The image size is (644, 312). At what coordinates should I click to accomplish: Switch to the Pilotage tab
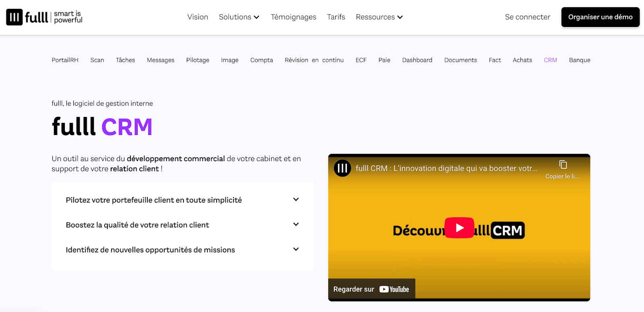coord(198,60)
